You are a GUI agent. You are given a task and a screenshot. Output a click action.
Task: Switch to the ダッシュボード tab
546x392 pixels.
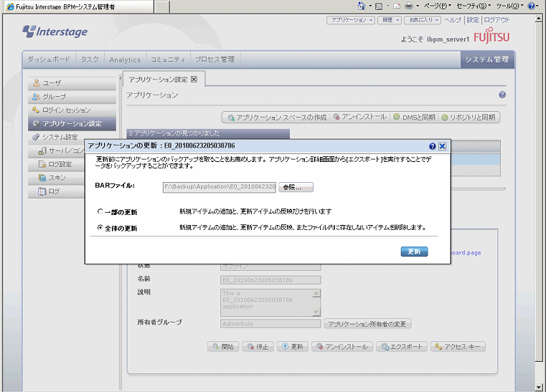(49, 59)
